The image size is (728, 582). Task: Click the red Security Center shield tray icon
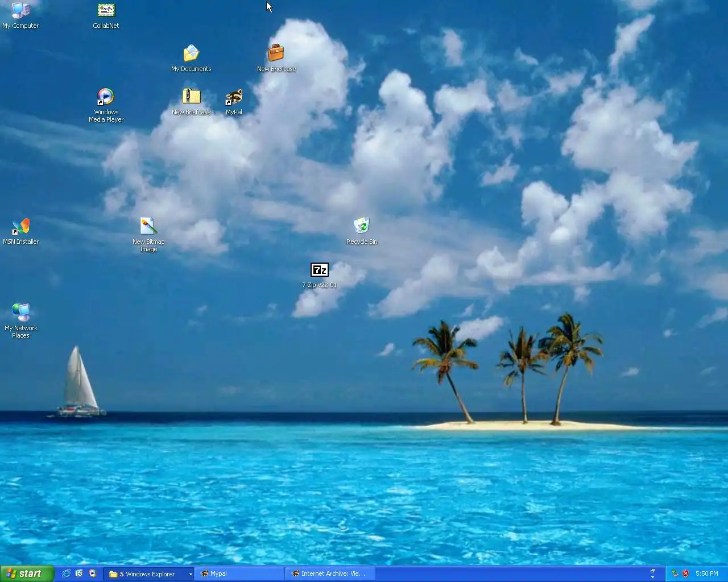click(685, 573)
